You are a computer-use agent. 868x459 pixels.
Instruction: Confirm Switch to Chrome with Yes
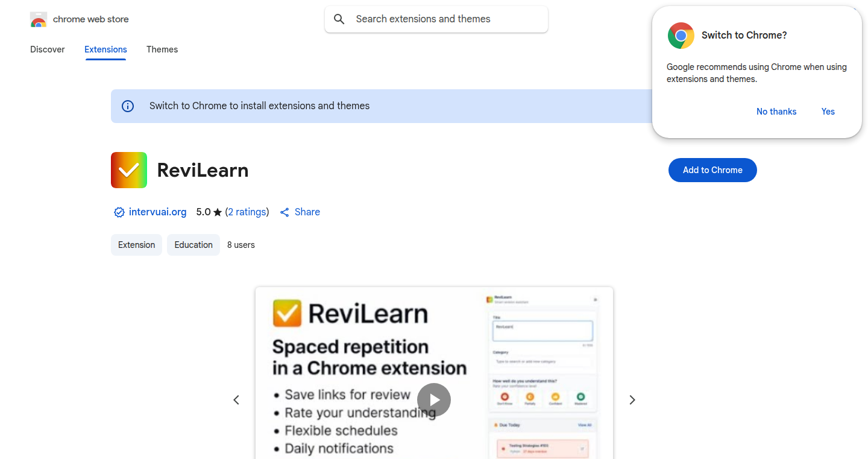(x=828, y=112)
